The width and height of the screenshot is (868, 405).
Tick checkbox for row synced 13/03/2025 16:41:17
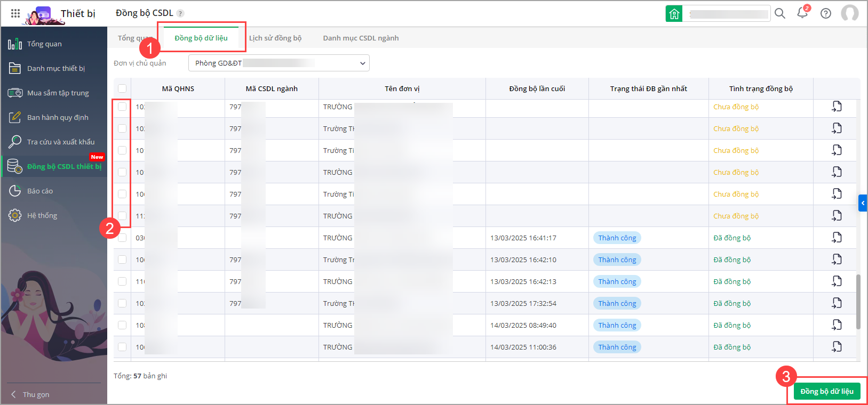[122, 238]
